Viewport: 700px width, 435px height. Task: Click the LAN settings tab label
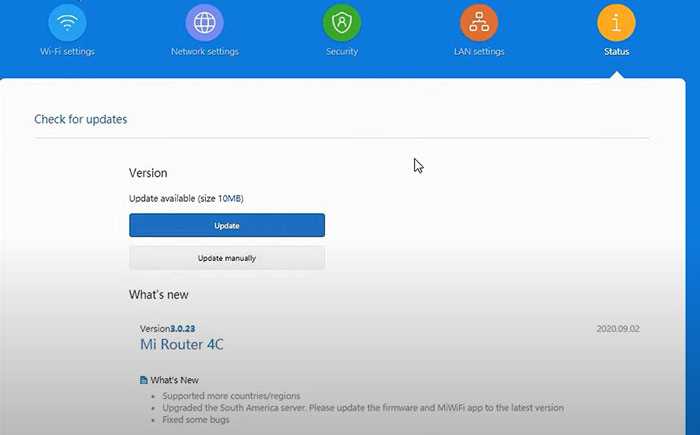pyautogui.click(x=479, y=51)
